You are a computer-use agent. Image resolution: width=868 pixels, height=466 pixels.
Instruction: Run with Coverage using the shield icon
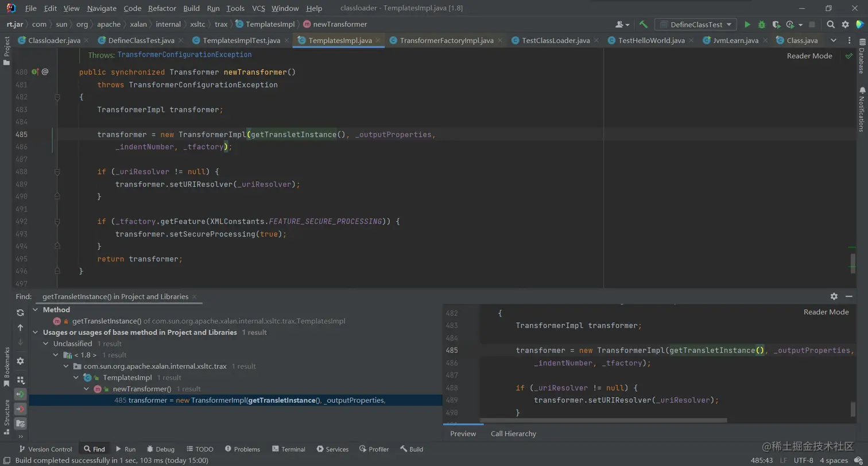pyautogui.click(x=776, y=25)
